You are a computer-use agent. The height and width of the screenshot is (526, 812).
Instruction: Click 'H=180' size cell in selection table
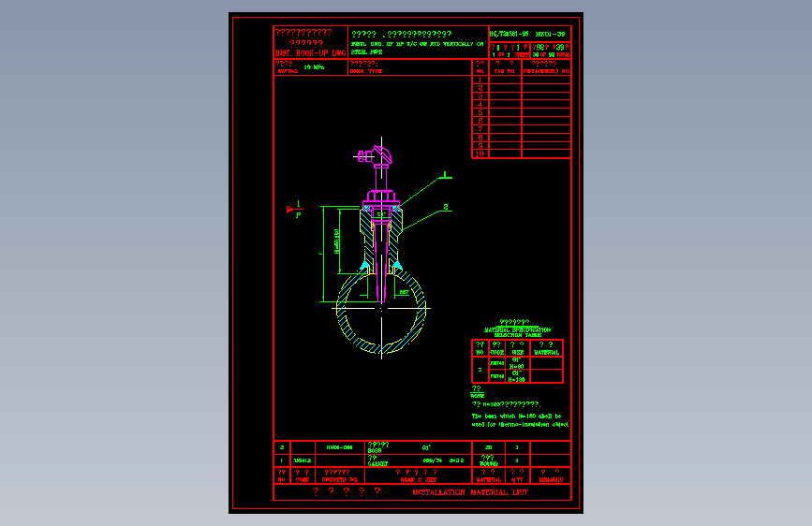tap(516, 379)
